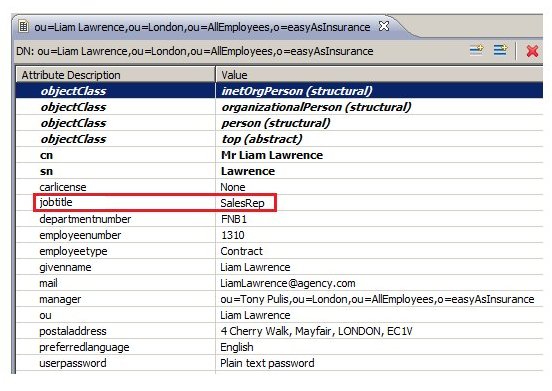Click the preferredlanguage attribute name
Screen dimensions: 552x391
[84, 347]
